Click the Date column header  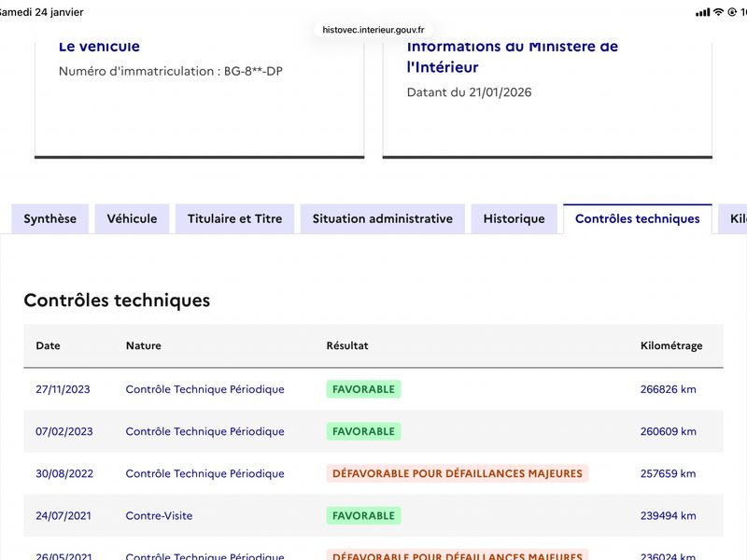pos(49,345)
